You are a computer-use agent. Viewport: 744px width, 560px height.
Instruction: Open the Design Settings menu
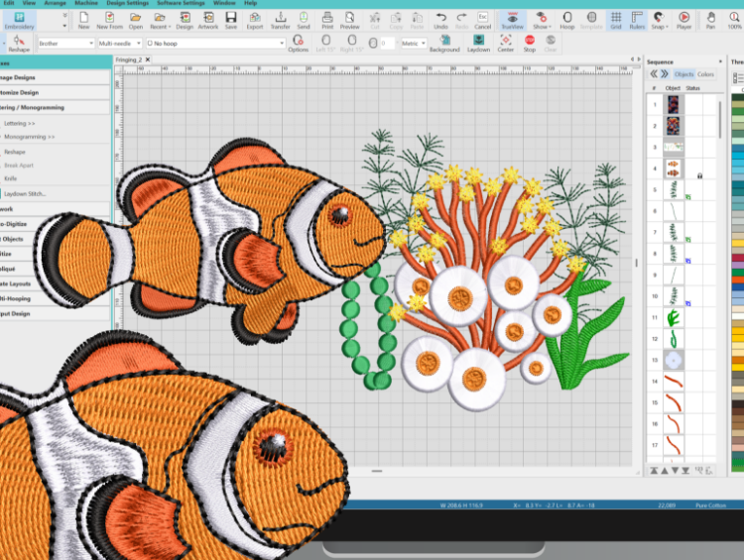click(127, 3)
